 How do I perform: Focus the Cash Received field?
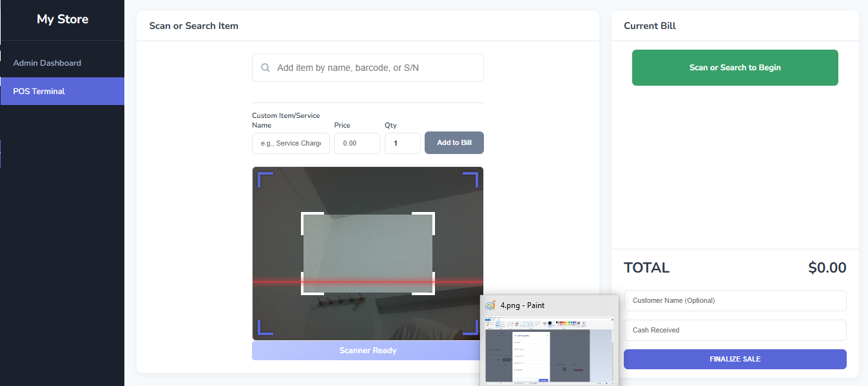pos(735,330)
